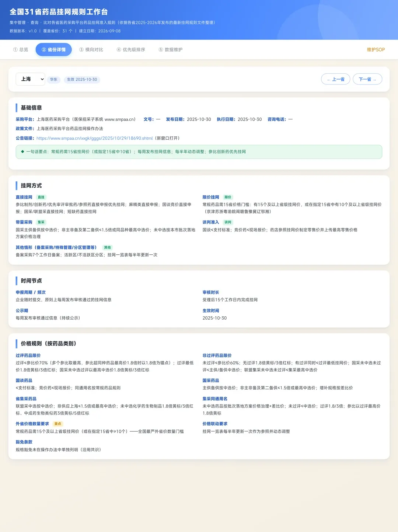Click the 价格规则（按药品类别） section title
This screenshot has width=398, height=532.
tap(49, 344)
